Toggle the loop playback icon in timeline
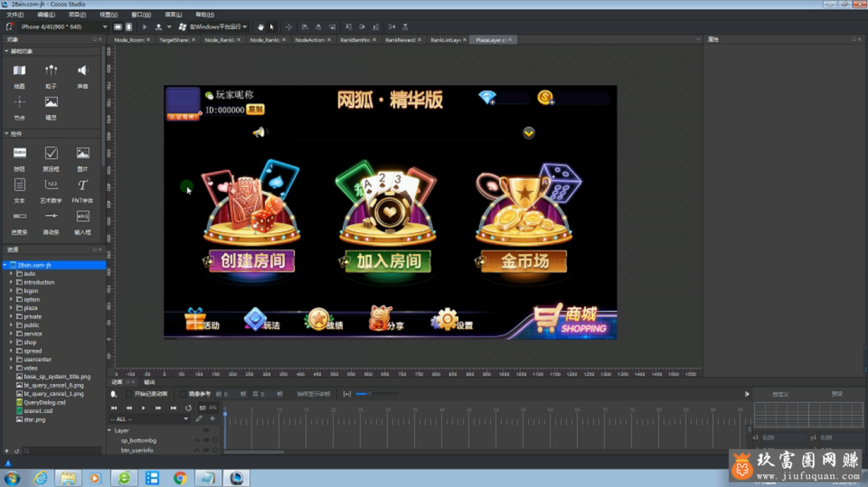The height and width of the screenshot is (487, 868). [x=188, y=408]
